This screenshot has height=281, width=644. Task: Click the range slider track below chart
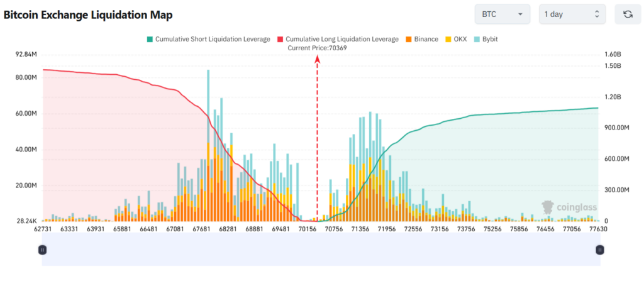coord(321,250)
